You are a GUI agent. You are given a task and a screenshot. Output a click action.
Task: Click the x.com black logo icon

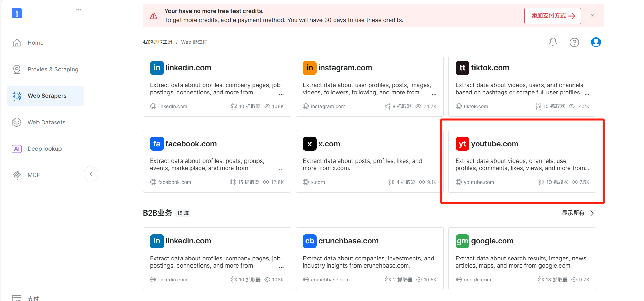point(309,144)
